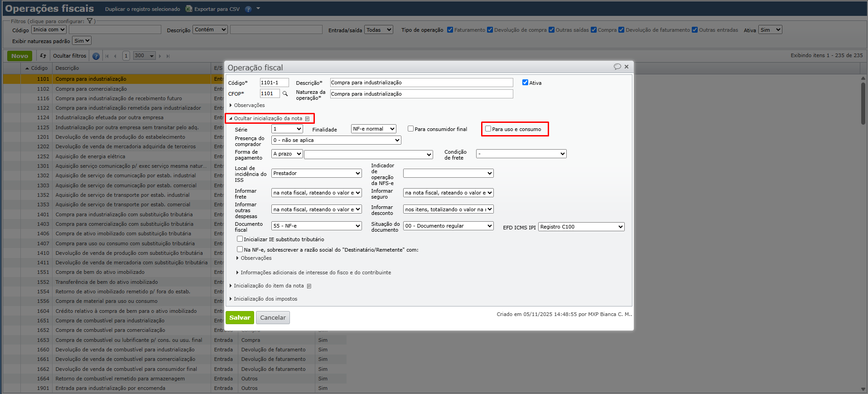Click Ocultar filtros in the toolbar
This screenshot has width=868, height=394.
click(x=69, y=56)
